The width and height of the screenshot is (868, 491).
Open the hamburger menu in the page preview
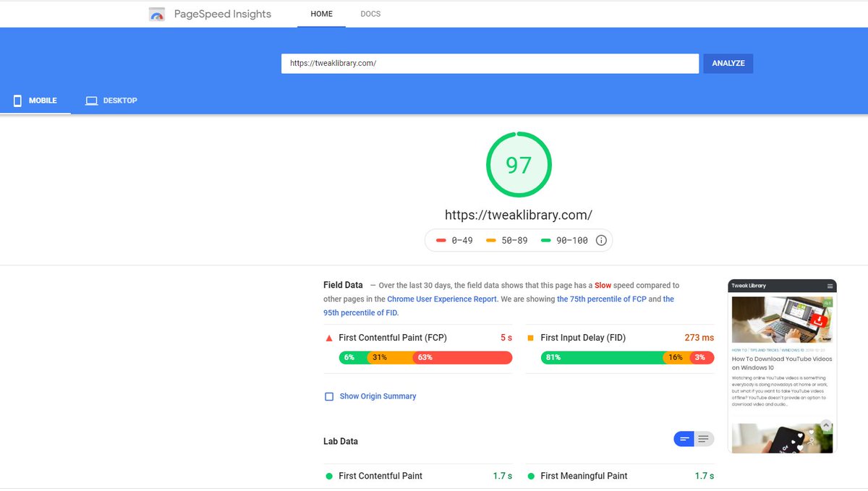point(830,285)
